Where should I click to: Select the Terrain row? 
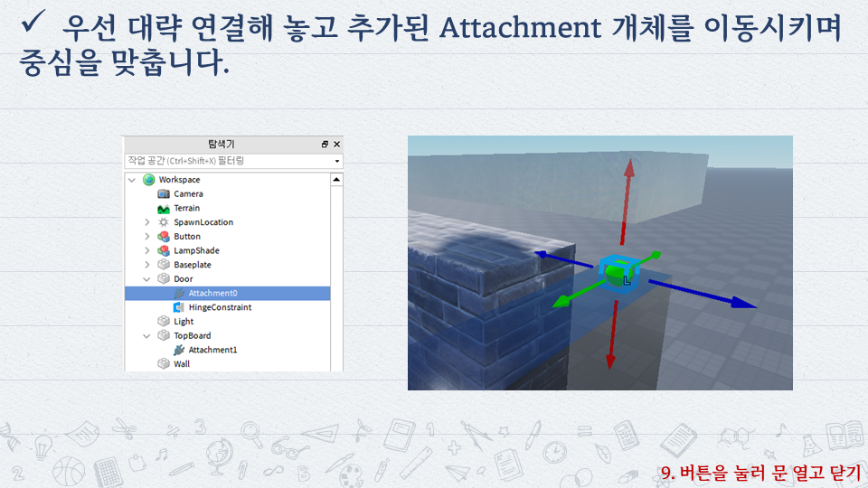(x=228, y=208)
